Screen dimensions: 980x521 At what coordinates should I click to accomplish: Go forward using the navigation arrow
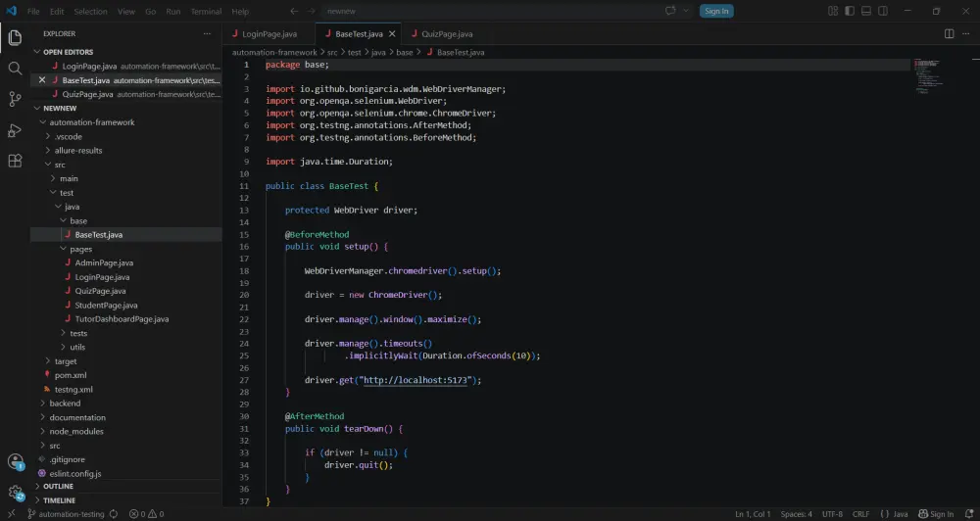point(312,11)
